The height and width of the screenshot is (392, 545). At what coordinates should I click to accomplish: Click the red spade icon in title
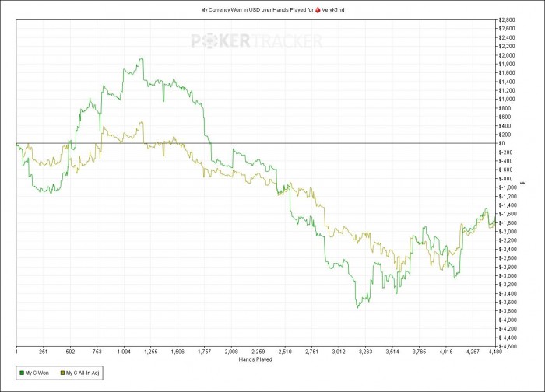point(318,10)
